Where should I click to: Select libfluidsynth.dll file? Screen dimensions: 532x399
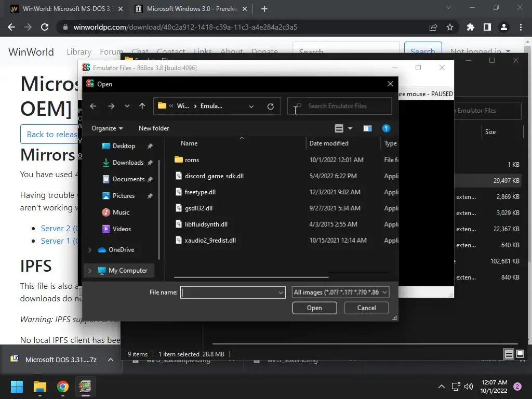tap(206, 224)
